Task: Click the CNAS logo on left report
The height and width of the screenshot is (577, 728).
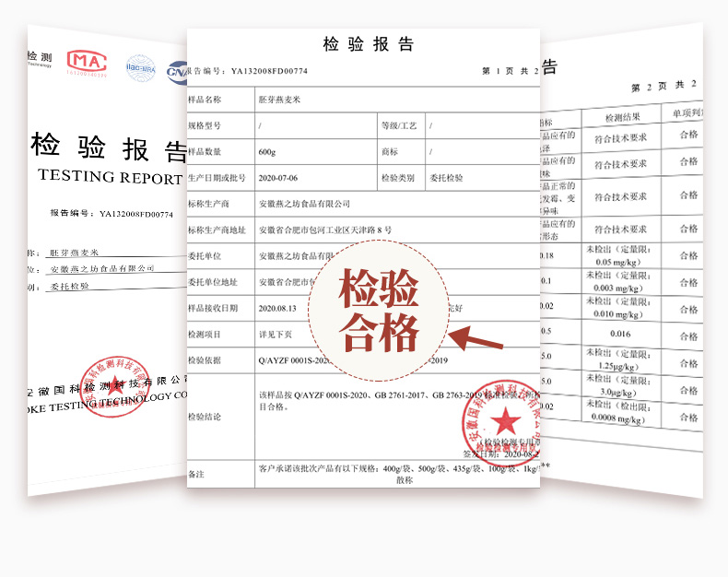Action: point(177,73)
